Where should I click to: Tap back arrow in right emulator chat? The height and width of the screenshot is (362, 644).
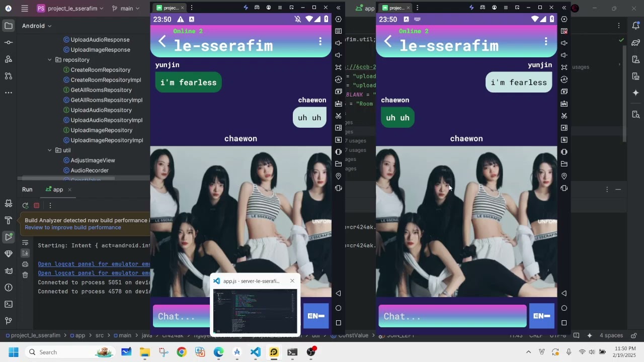click(x=388, y=41)
